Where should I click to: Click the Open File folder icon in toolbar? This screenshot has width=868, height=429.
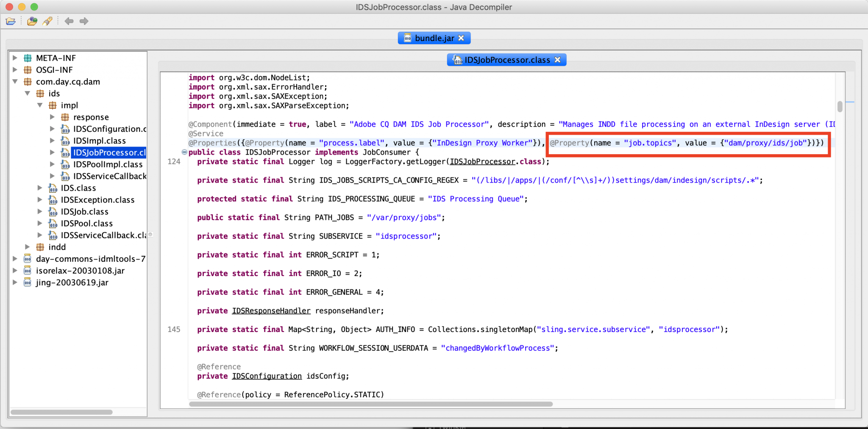point(10,21)
